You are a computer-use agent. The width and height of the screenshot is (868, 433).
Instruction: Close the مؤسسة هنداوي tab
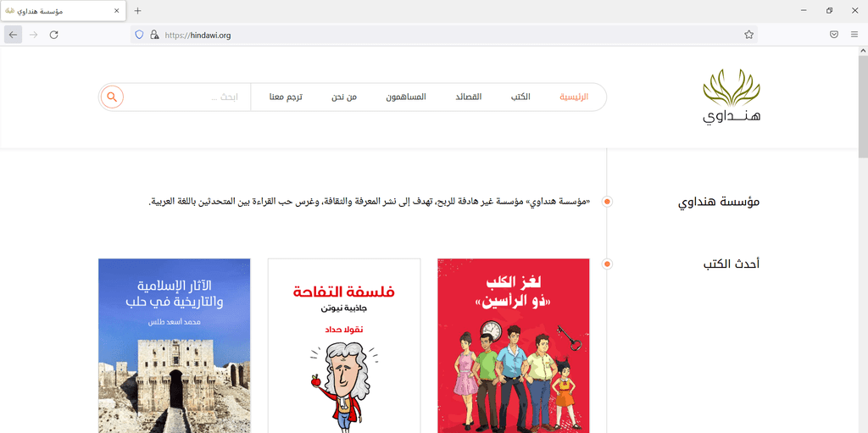(116, 10)
